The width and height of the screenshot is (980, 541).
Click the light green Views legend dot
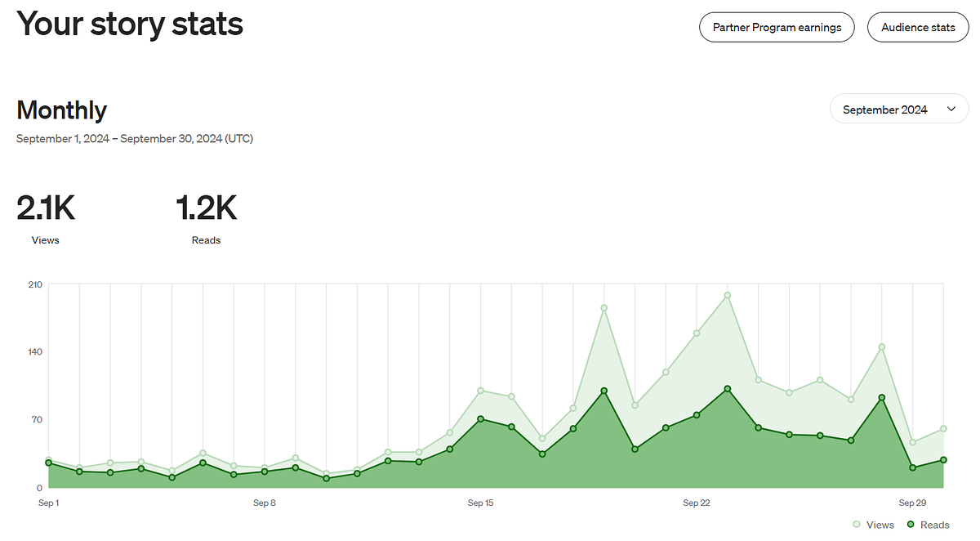(857, 525)
